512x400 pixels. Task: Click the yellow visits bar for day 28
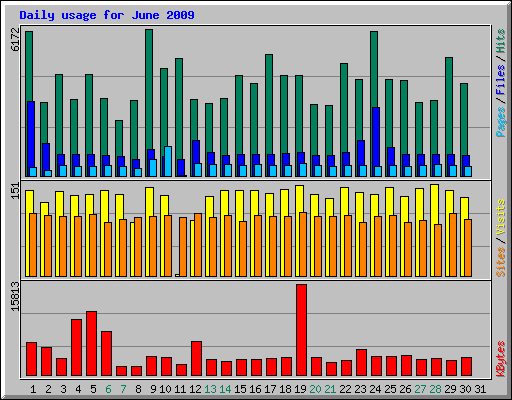click(434, 205)
